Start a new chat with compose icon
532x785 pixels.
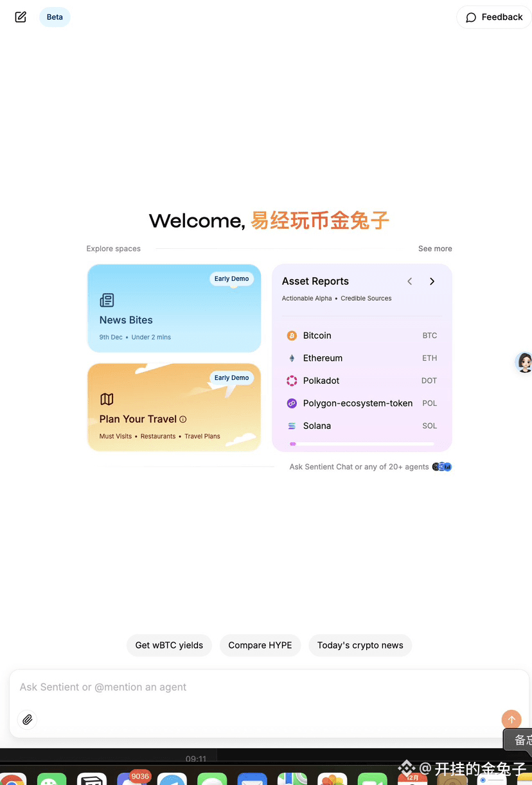21,17
